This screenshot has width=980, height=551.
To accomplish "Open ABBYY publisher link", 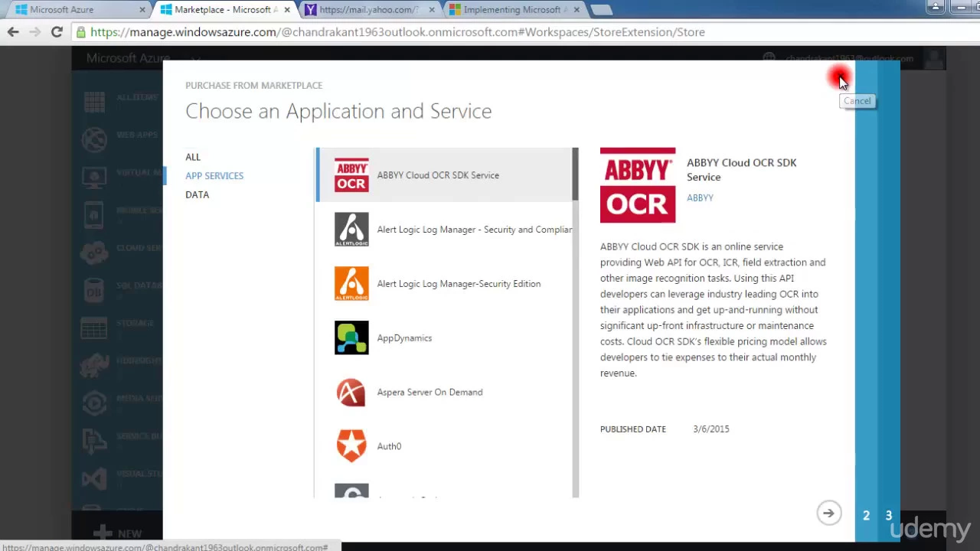I will (x=700, y=197).
